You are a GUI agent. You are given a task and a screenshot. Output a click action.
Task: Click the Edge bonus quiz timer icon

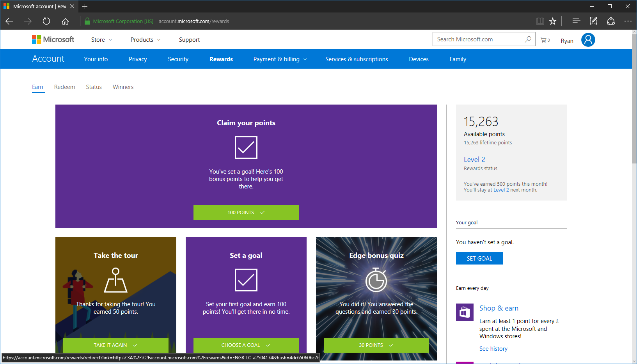coord(376,280)
